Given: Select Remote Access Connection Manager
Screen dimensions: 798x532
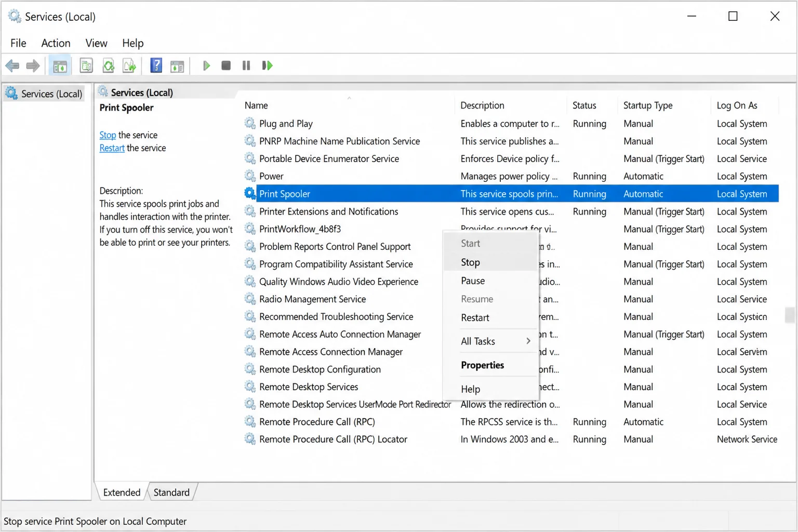Looking at the screenshot, I should [330, 352].
